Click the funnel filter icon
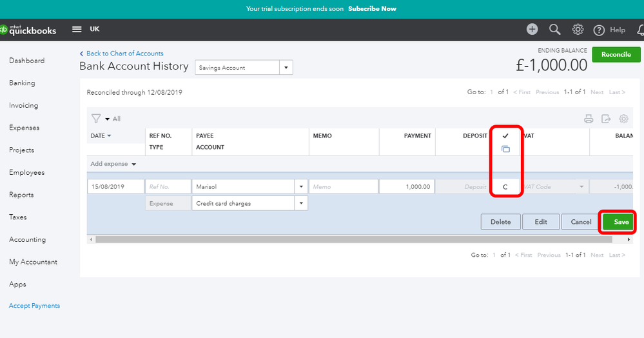 pyautogui.click(x=96, y=119)
